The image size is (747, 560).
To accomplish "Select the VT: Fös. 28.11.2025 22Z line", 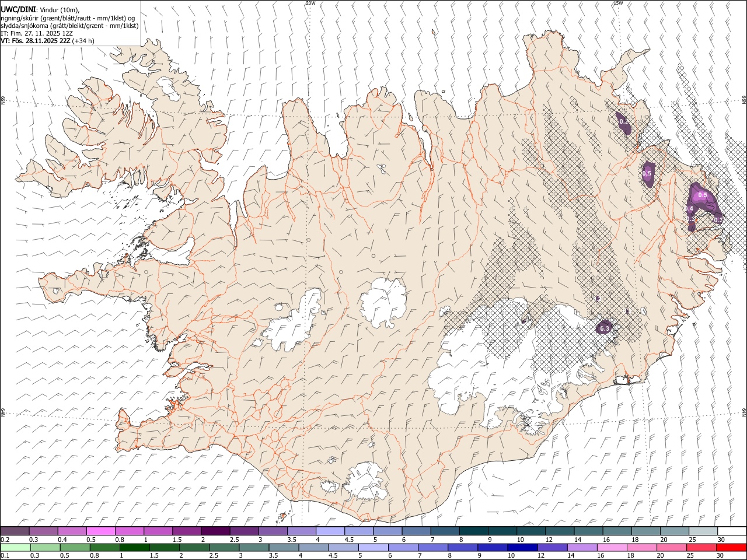I will (48, 41).
